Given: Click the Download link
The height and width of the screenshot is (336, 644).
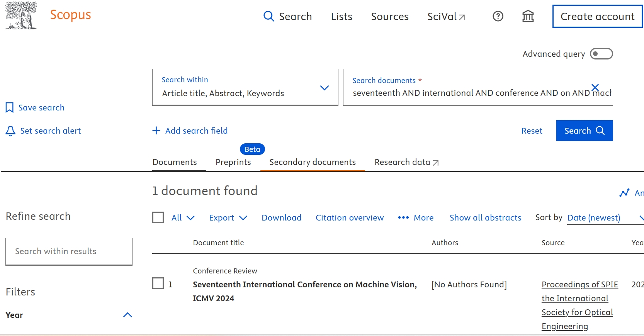Looking at the screenshot, I should [281, 218].
